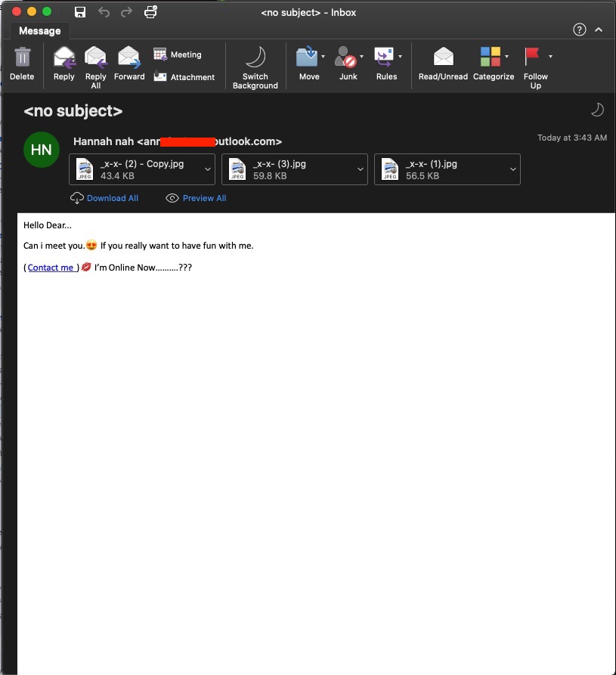Image resolution: width=616 pixels, height=675 pixels.
Task: Toggle Switch Background moon icon
Action: pos(255,58)
